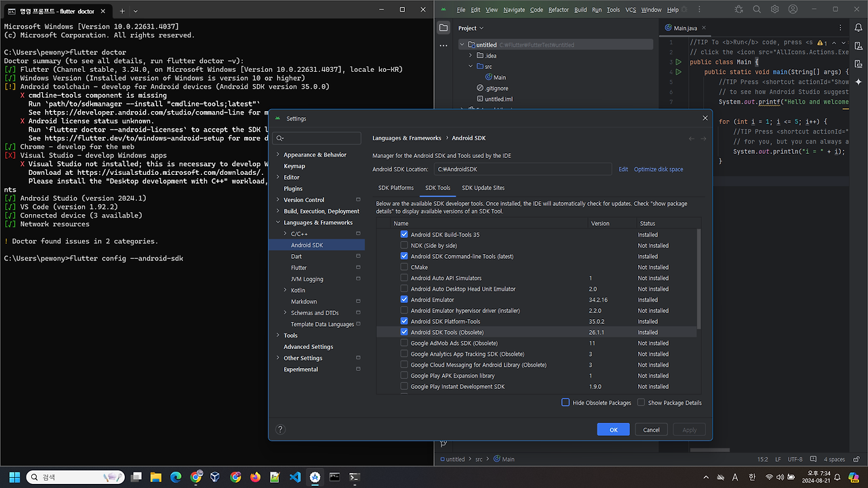The height and width of the screenshot is (488, 868).
Task: Switch to the SDK Platforms tab
Action: click(x=396, y=188)
